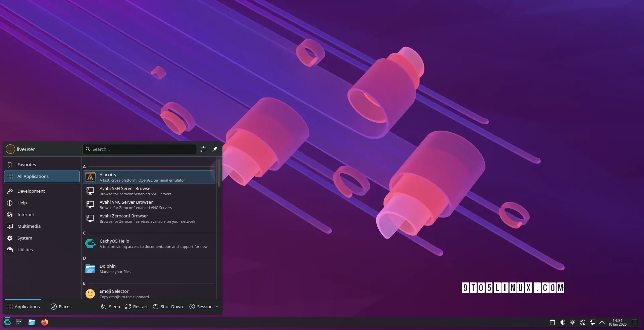Open clipboard icon in system tray
Viewport: 644px width, 330px height.
[552, 322]
